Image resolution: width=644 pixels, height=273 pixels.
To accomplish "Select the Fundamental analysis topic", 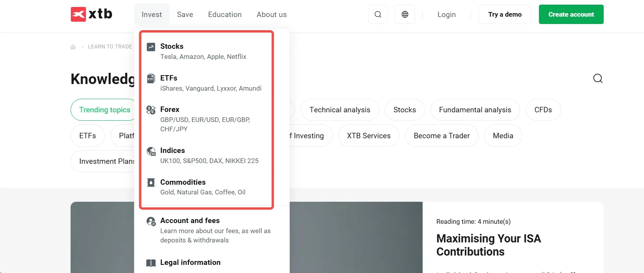I will point(475,110).
